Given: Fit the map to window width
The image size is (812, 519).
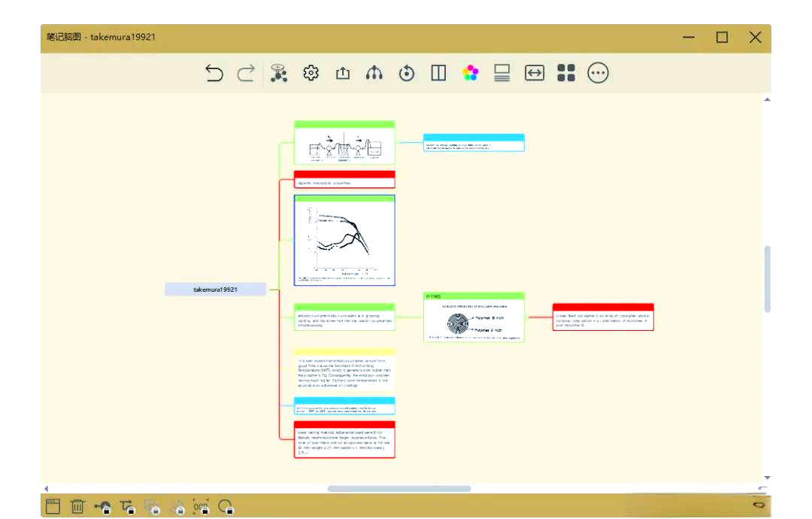Looking at the screenshot, I should pos(535,73).
